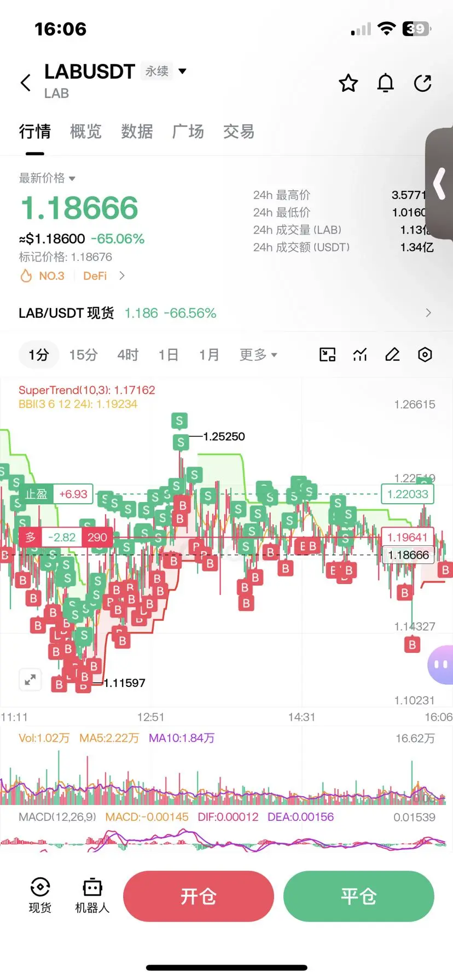453x980 pixels.
Task: Expand chart to fullscreen
Action: [x=30, y=680]
